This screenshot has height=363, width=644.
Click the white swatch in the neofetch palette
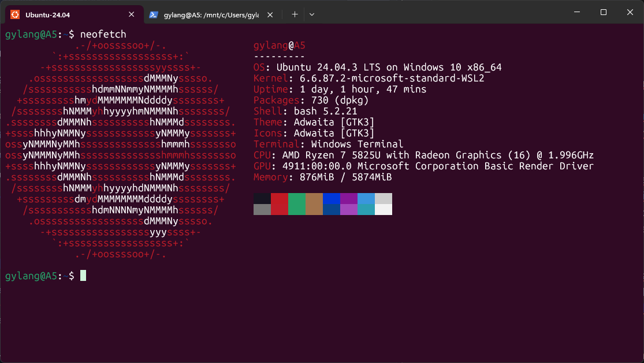[384, 209]
